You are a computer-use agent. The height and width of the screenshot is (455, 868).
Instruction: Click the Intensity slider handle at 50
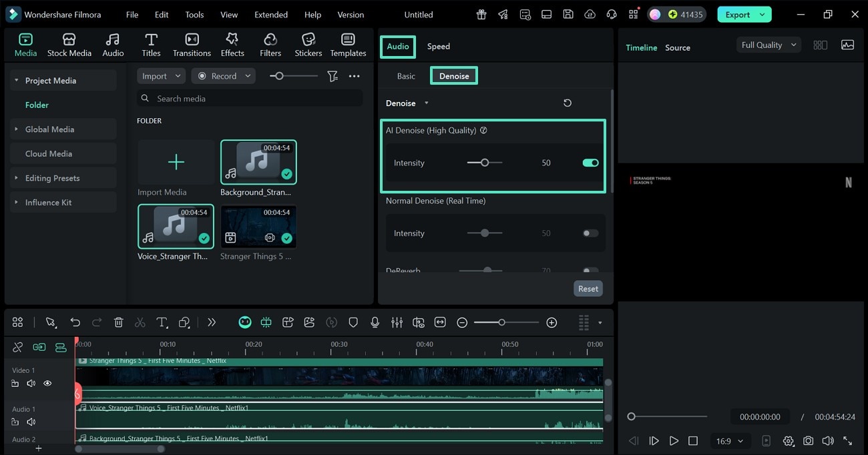coord(484,162)
